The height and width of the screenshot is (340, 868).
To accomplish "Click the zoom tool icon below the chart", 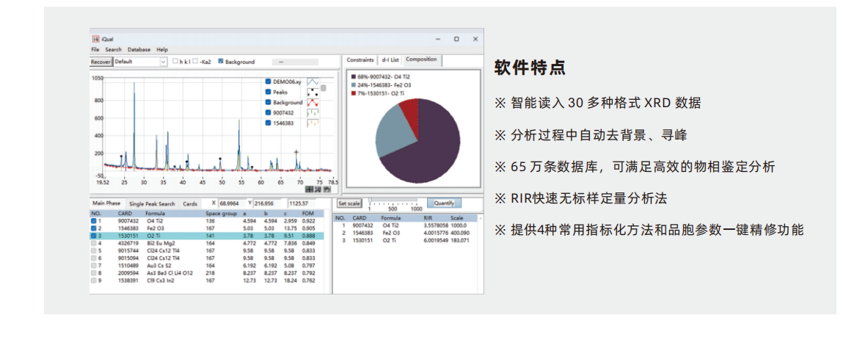I will click(x=318, y=189).
